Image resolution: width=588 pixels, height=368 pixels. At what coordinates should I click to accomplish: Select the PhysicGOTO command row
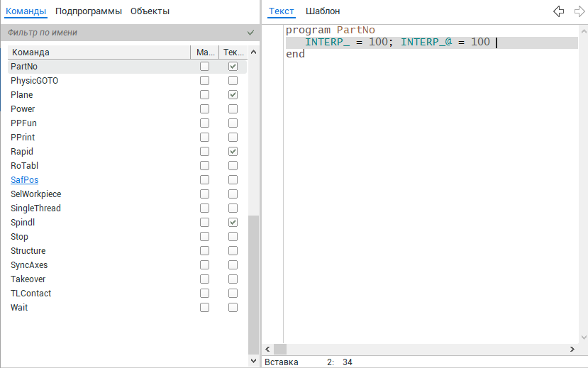pyautogui.click(x=35, y=81)
